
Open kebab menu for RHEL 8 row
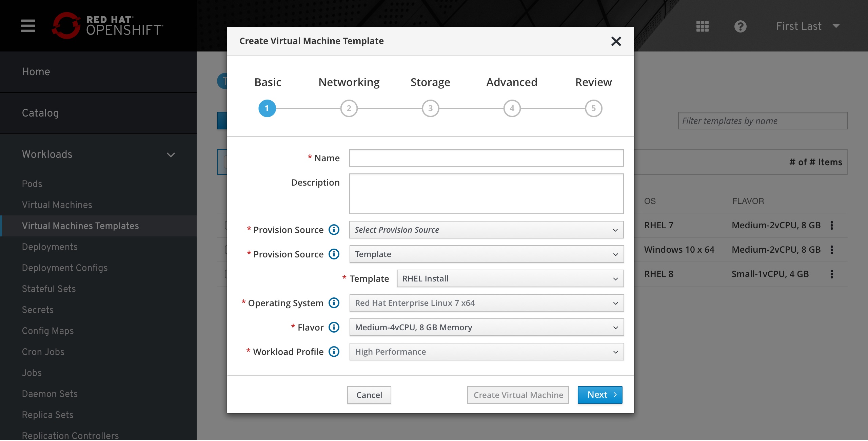coord(831,274)
